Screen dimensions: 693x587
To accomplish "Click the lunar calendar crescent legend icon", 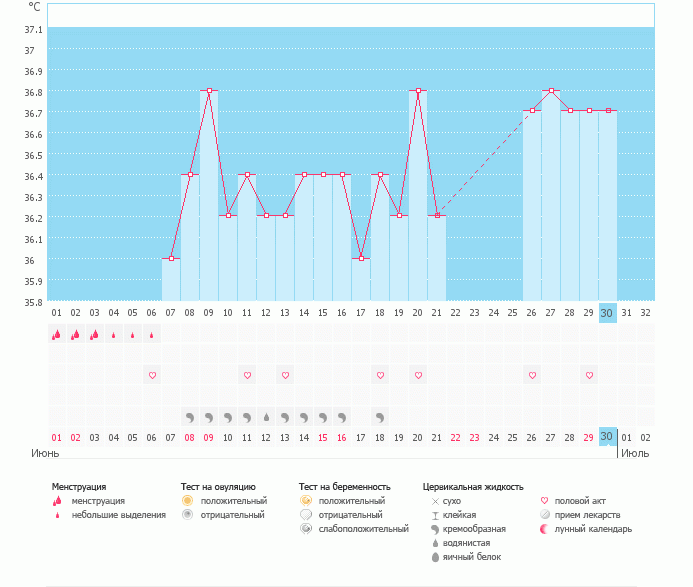I will pyautogui.click(x=544, y=528).
